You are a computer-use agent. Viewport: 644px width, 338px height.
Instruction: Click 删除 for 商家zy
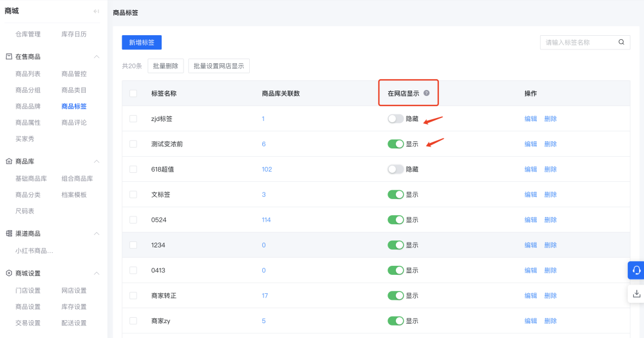click(550, 321)
